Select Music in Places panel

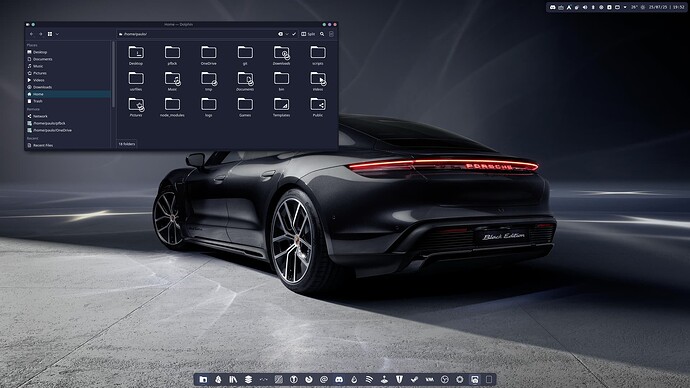pyautogui.click(x=68, y=66)
